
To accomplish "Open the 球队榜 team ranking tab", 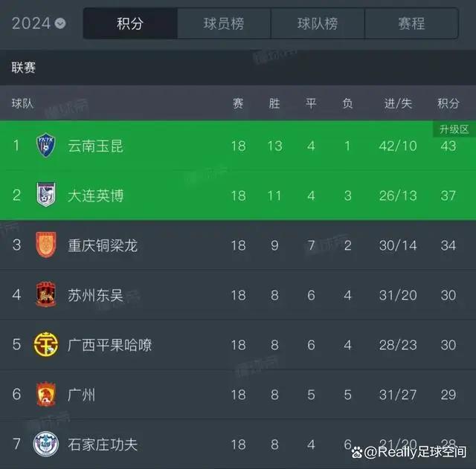I will pos(318,23).
